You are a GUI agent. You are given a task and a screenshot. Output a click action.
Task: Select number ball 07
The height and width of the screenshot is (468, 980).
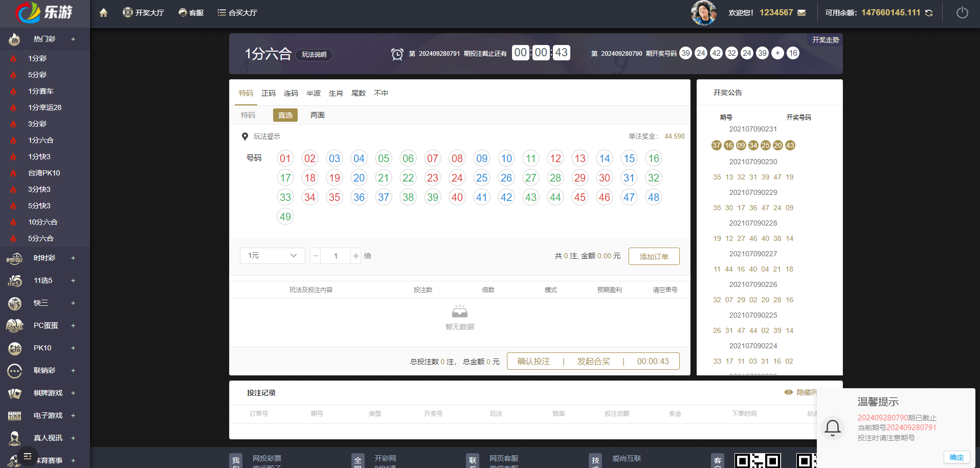tap(432, 158)
